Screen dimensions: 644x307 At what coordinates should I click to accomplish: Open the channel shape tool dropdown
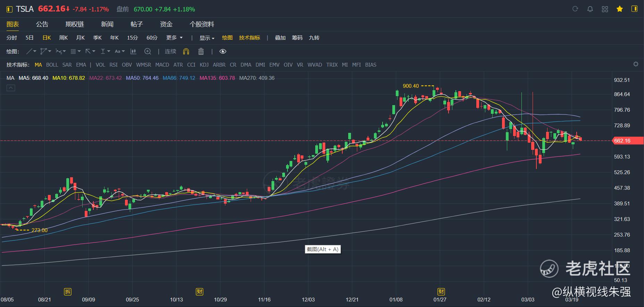pos(46,51)
